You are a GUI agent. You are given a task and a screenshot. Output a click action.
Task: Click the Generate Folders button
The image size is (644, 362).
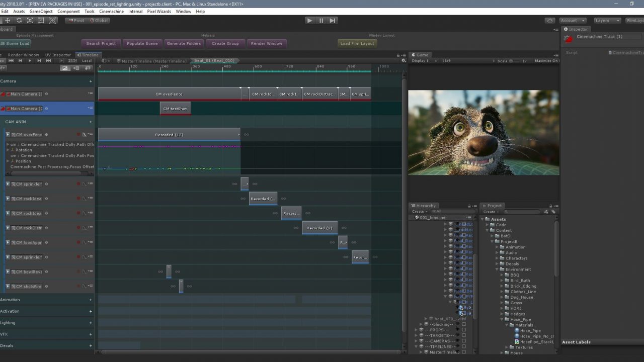coord(184,43)
